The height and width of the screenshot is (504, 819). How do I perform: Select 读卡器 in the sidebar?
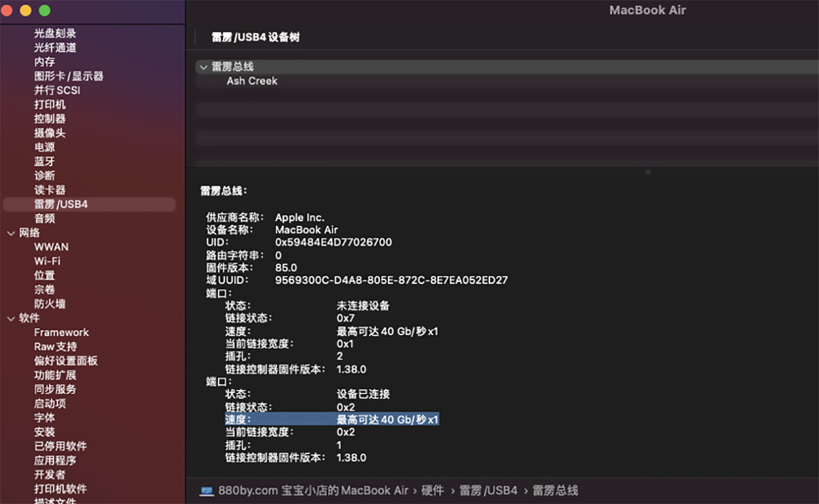(x=50, y=190)
